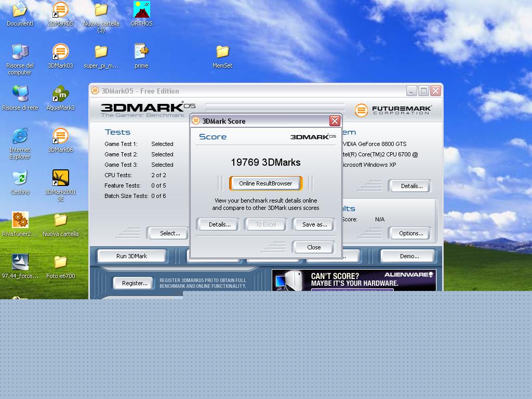Open the Demo... button
The image size is (532, 399).
[x=409, y=256]
